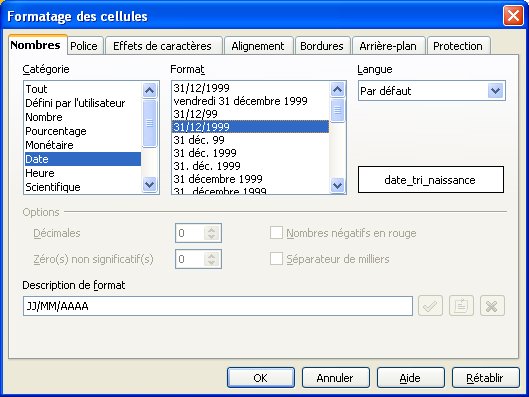
Task: Open help with Aide button
Action: [x=410, y=378]
